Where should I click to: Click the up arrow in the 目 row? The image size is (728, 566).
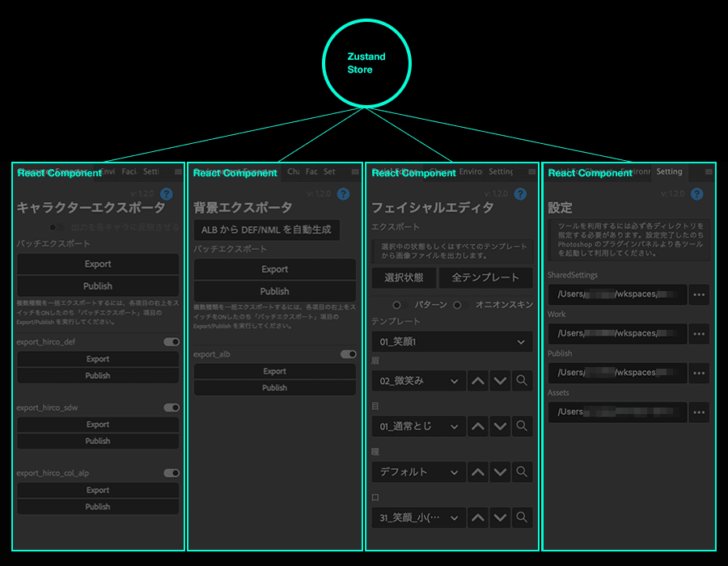pyautogui.click(x=478, y=426)
